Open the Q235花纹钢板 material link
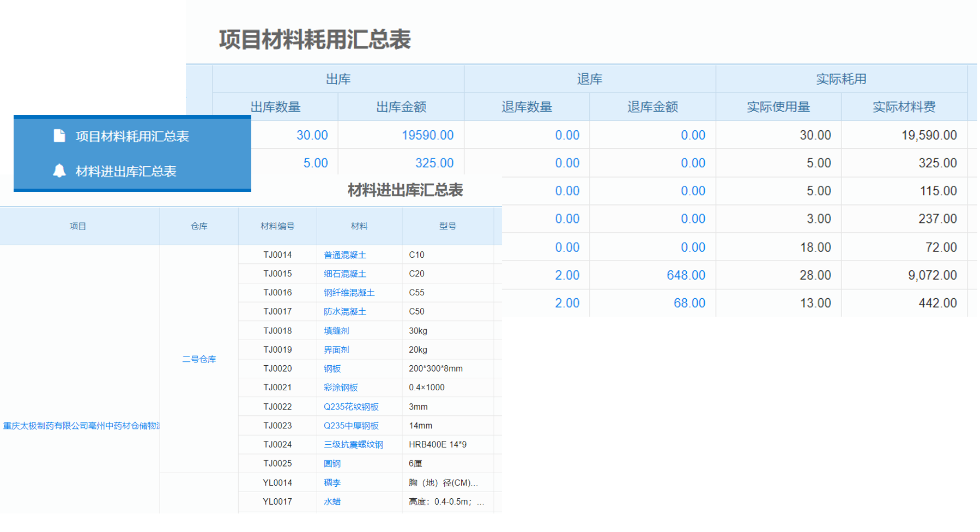 coord(351,407)
